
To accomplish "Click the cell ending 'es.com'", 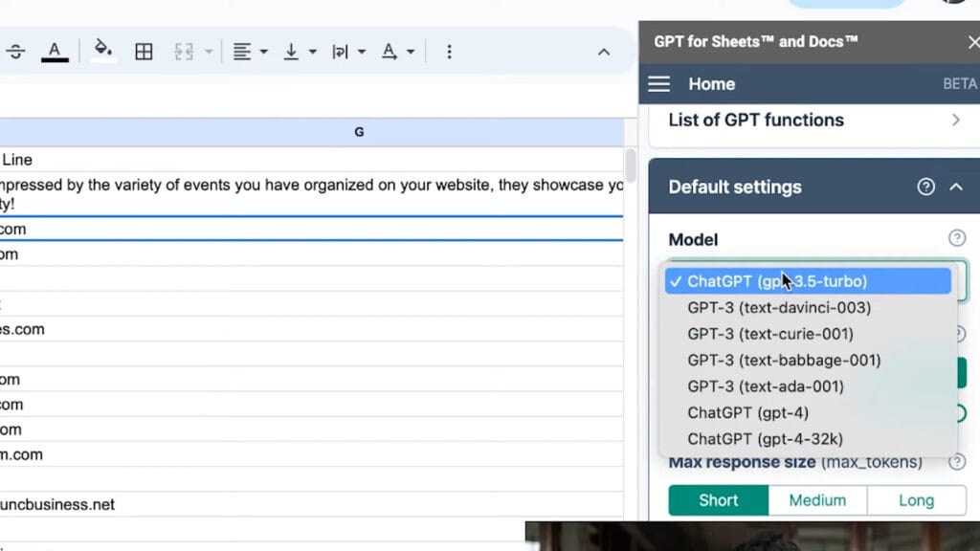I will [x=311, y=329].
